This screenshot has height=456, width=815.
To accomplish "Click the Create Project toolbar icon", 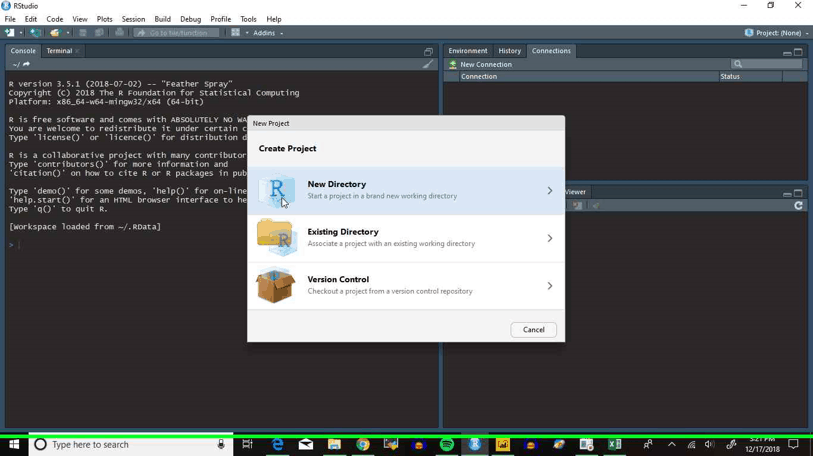I will tap(35, 33).
